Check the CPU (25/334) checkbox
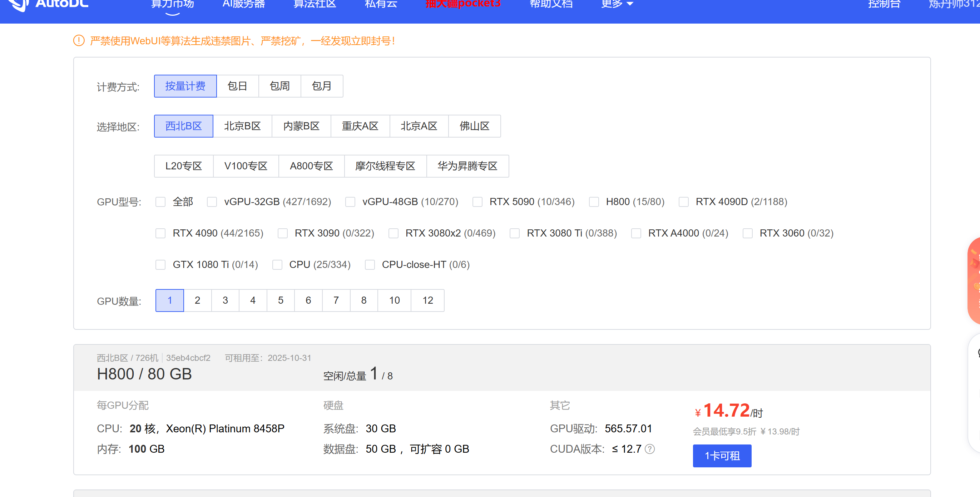The width and height of the screenshot is (980, 497). (x=277, y=265)
